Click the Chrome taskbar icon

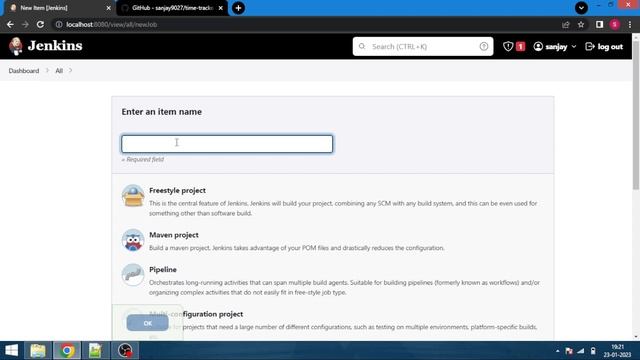[67, 351]
